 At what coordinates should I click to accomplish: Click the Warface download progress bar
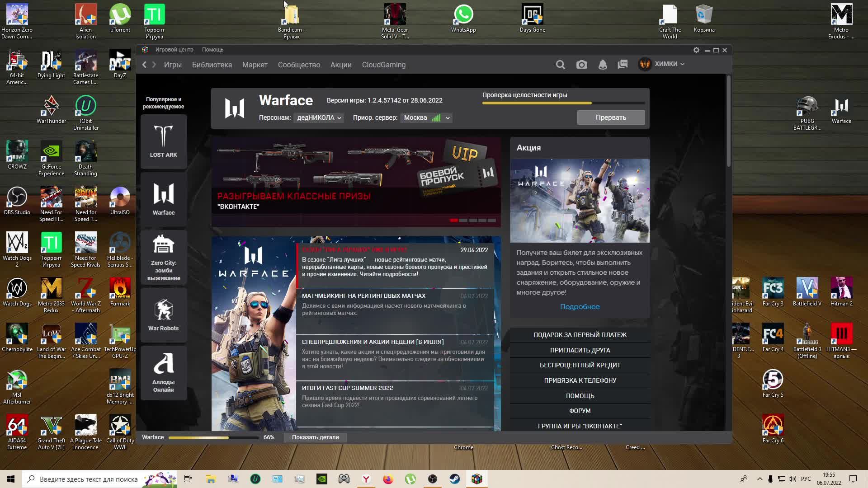point(213,437)
